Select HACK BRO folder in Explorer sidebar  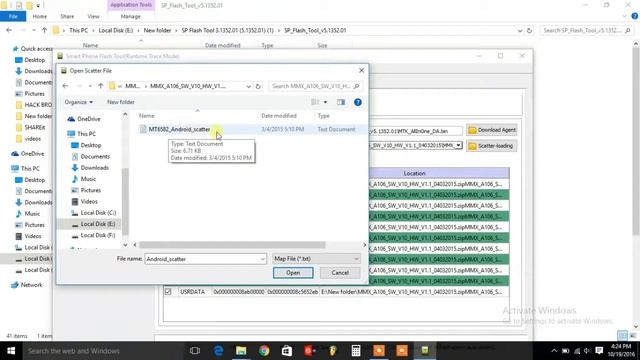(33, 105)
